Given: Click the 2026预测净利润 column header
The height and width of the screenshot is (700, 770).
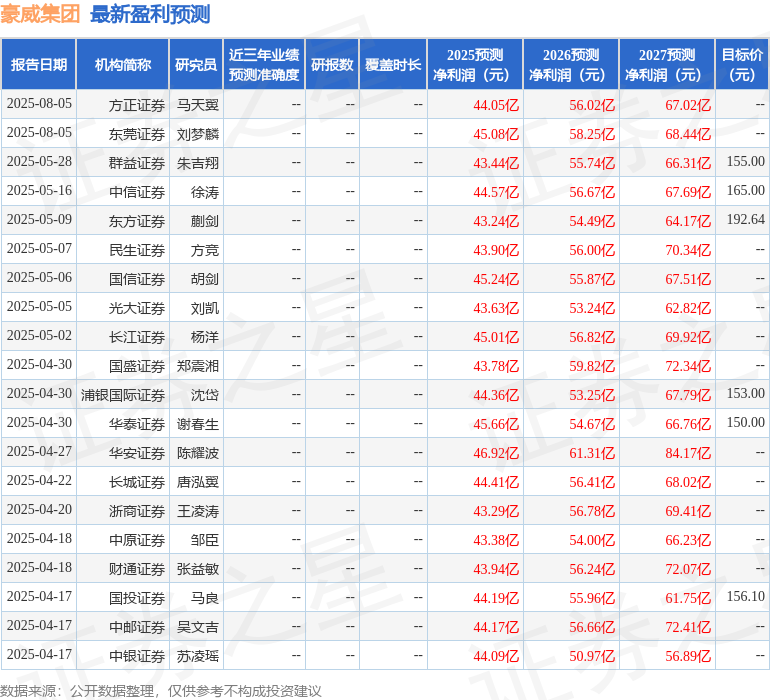Looking at the screenshot, I should coord(571,64).
